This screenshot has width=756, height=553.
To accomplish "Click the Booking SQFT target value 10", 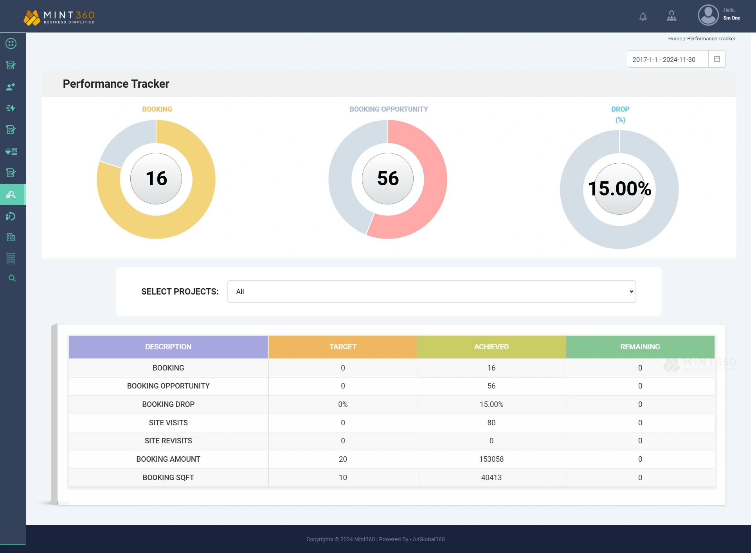I will (343, 477).
